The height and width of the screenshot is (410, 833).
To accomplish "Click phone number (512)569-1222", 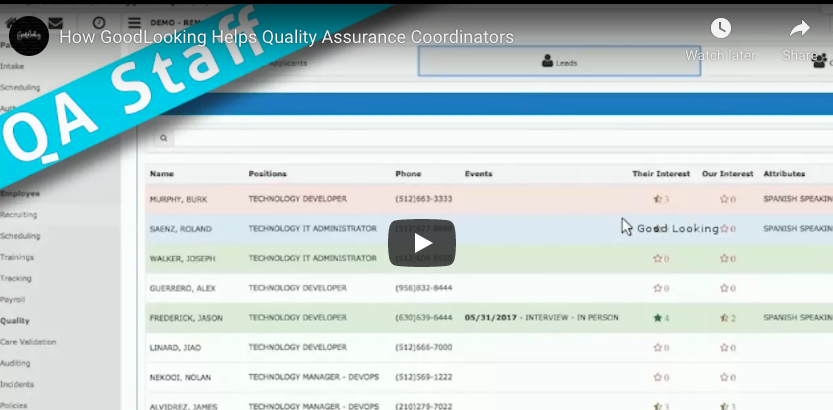I will pos(423,377).
